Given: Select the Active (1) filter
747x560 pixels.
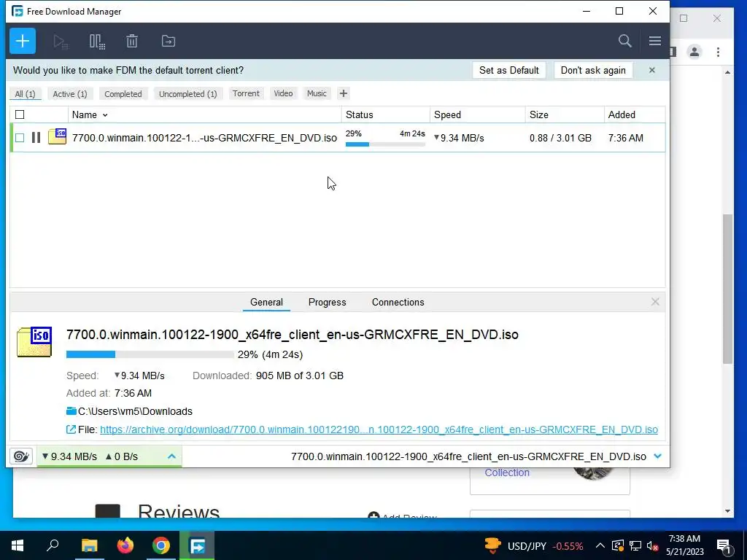Looking at the screenshot, I should click(x=70, y=94).
